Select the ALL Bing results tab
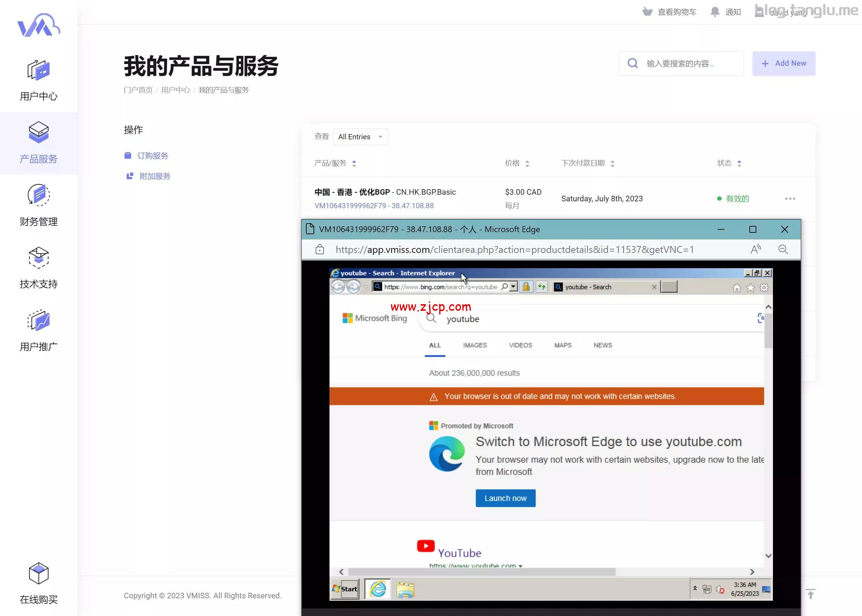The width and height of the screenshot is (862, 616). click(x=435, y=345)
